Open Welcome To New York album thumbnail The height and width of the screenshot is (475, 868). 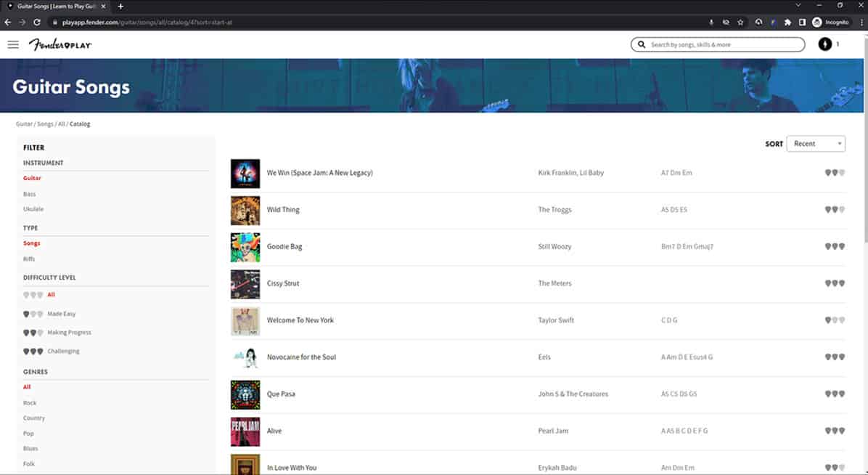point(245,321)
